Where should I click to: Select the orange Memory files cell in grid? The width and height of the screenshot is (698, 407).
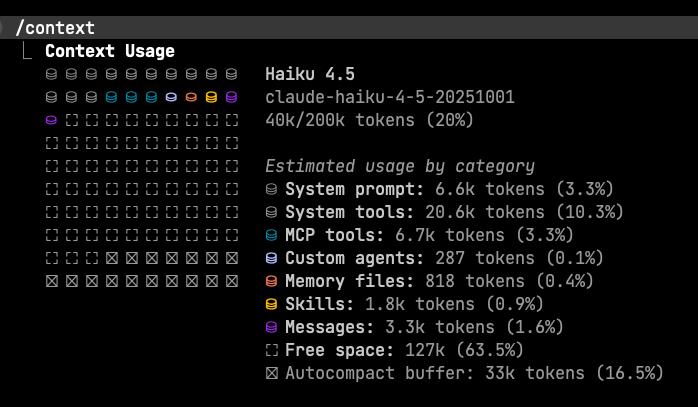pyautogui.click(x=191, y=97)
